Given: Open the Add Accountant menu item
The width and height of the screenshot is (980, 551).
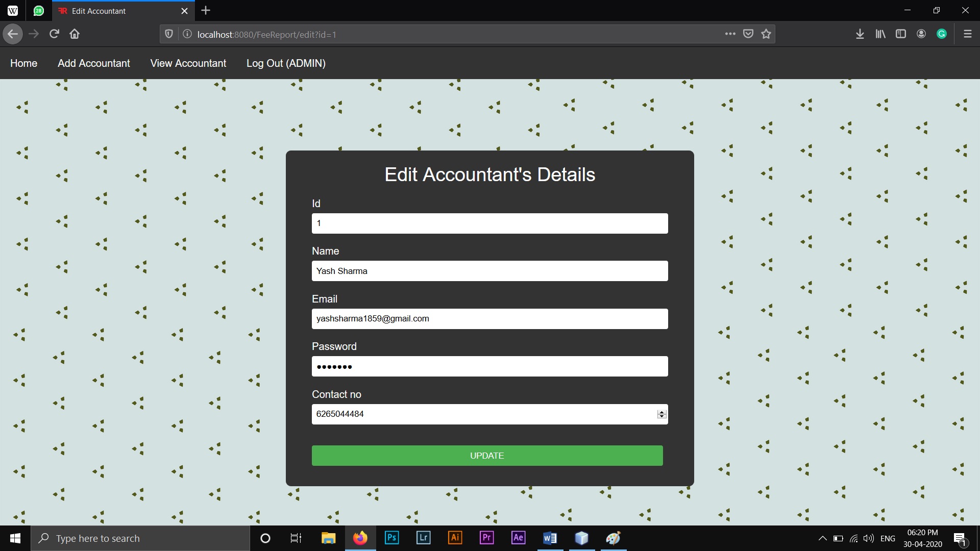Looking at the screenshot, I should click(94, 63).
